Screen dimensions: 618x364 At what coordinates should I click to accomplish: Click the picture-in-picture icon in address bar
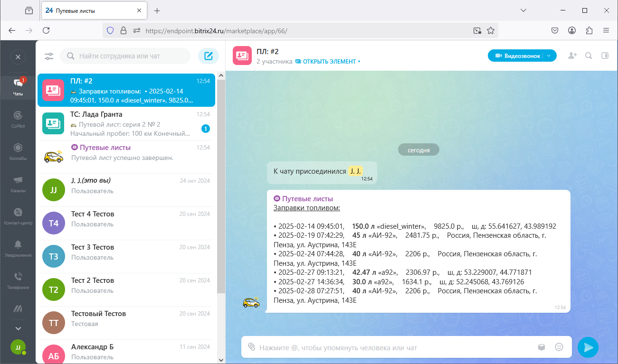(477, 30)
